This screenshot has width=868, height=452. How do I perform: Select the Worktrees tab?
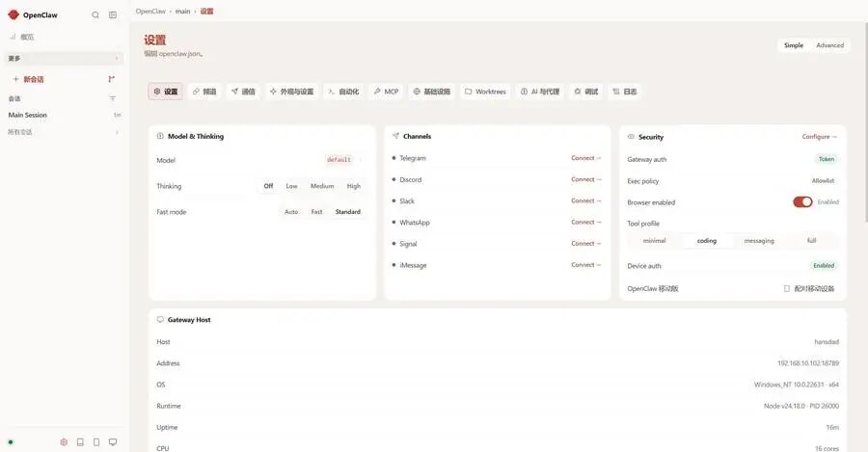tap(485, 92)
